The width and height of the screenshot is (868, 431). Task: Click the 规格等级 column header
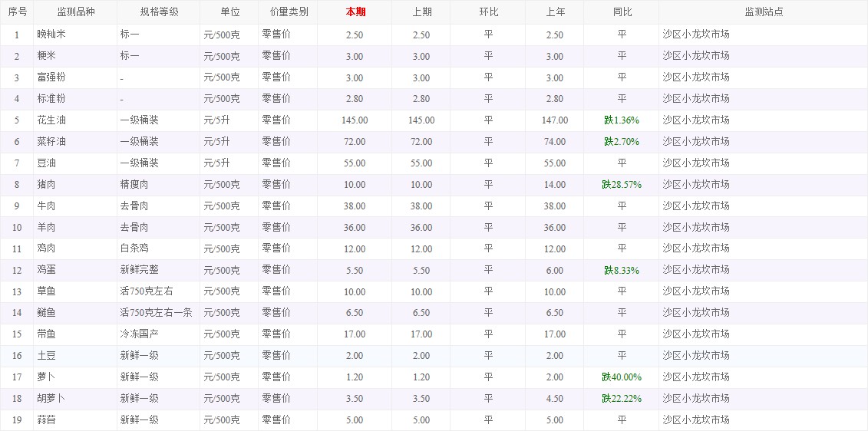(x=158, y=12)
